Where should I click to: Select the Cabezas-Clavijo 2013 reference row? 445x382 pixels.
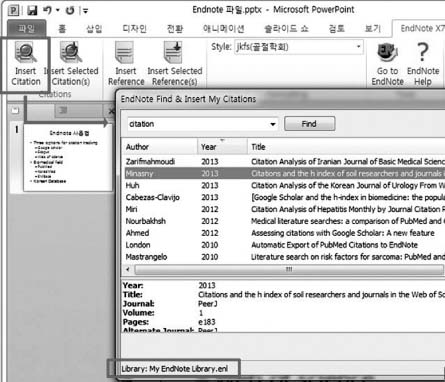(283, 197)
